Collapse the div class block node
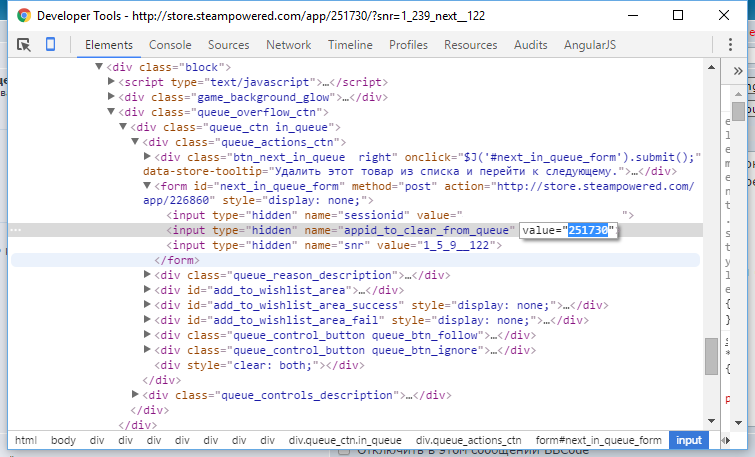The height and width of the screenshot is (457, 755). coord(99,66)
